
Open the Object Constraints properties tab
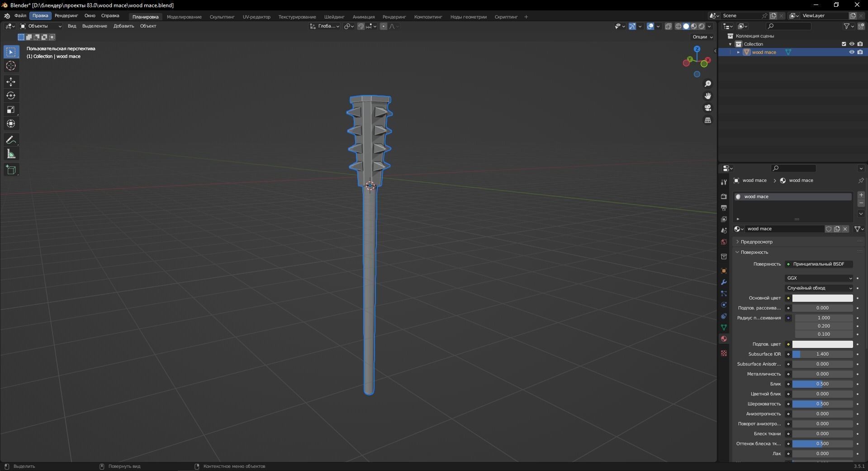pyautogui.click(x=724, y=316)
